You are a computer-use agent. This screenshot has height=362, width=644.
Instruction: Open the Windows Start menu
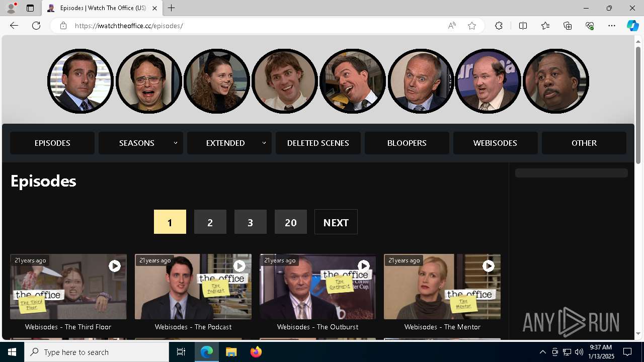pyautogui.click(x=12, y=352)
